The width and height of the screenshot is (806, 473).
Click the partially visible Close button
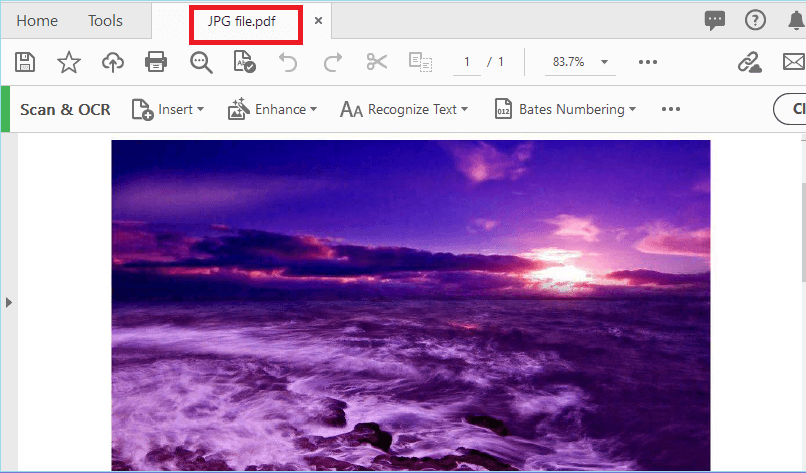click(x=790, y=109)
